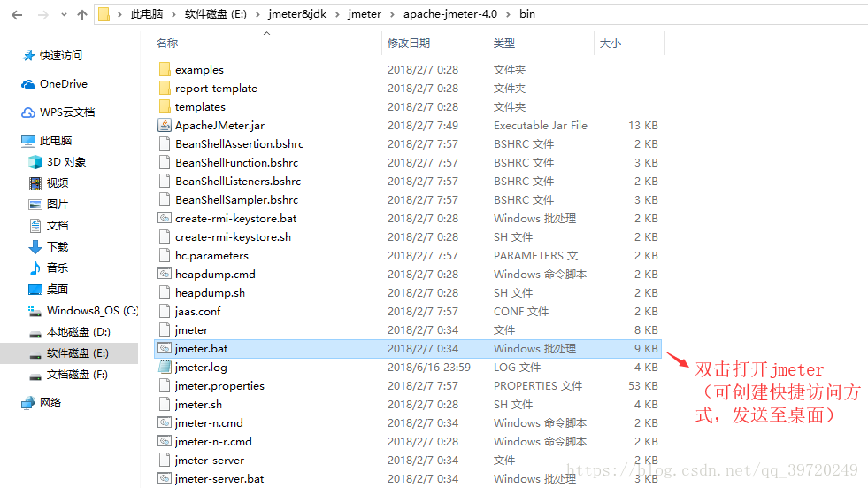Select BeanShellSampler.bshrc file
This screenshot has width=868, height=488.
pos(236,199)
